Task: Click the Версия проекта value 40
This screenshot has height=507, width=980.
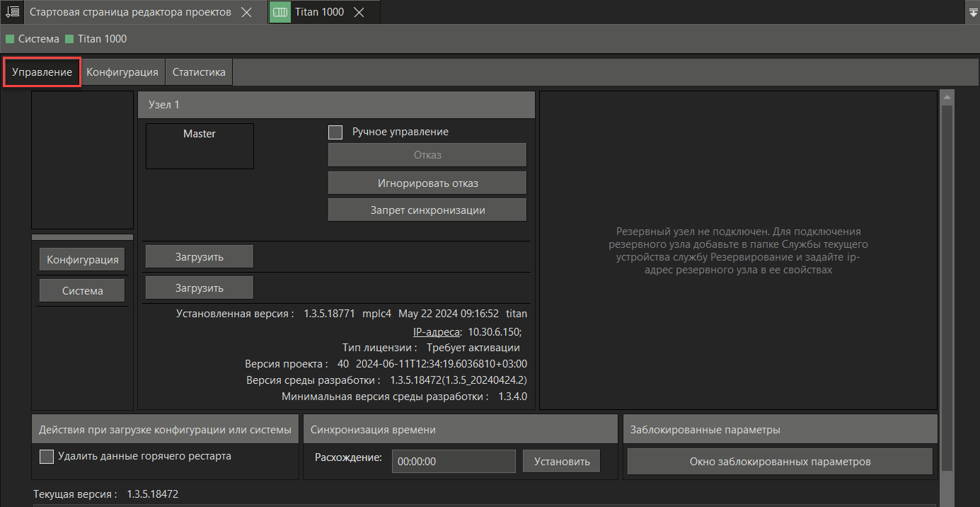Action: pyautogui.click(x=343, y=364)
